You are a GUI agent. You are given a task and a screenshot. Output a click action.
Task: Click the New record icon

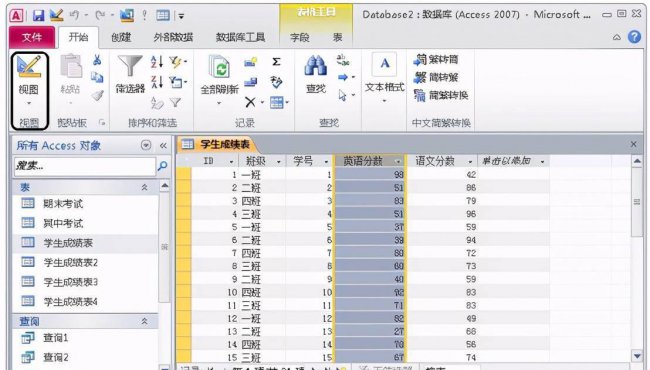250,62
